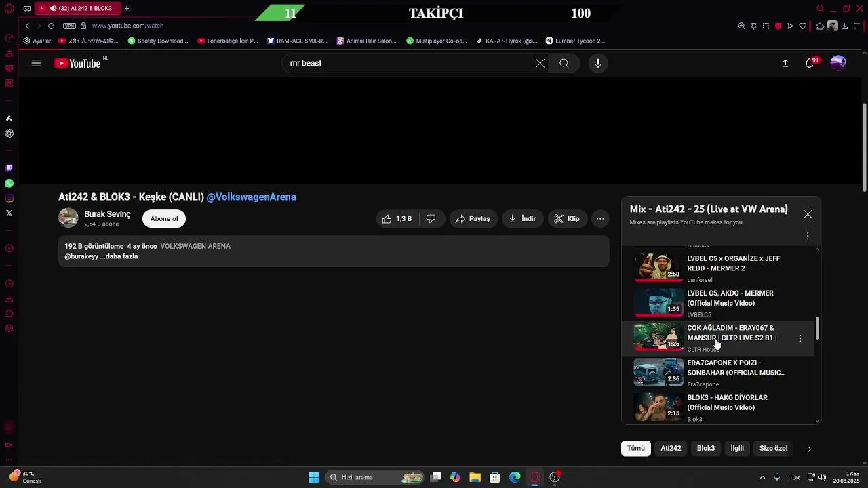Open Spotify Download bookmark

(158, 41)
